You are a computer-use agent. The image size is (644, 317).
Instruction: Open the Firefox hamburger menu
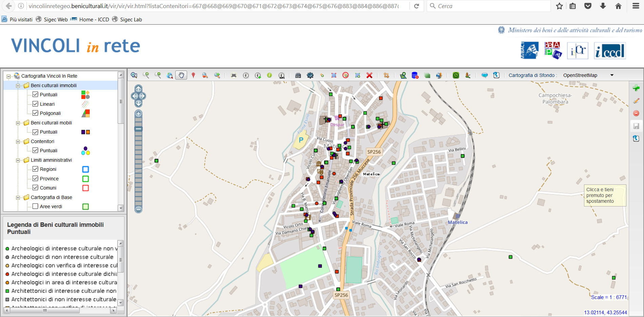[x=636, y=6]
